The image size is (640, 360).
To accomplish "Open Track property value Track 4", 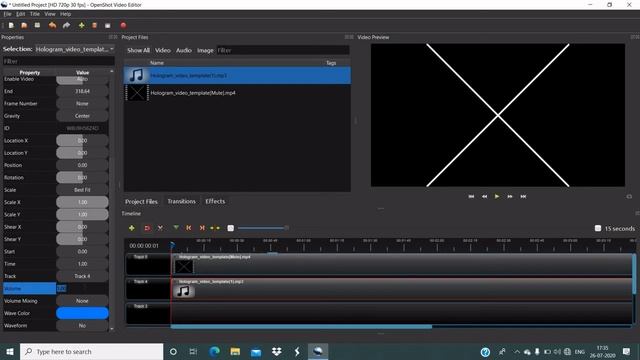I will click(82, 276).
